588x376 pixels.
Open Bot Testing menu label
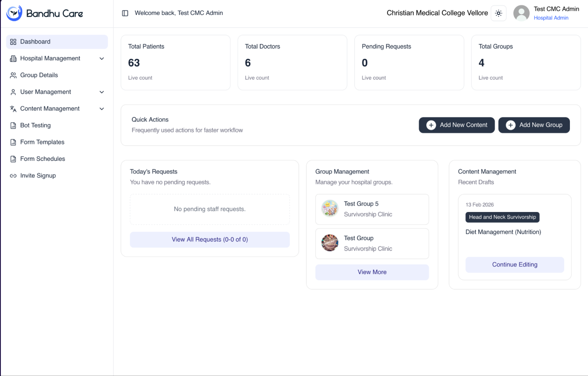[35, 125]
